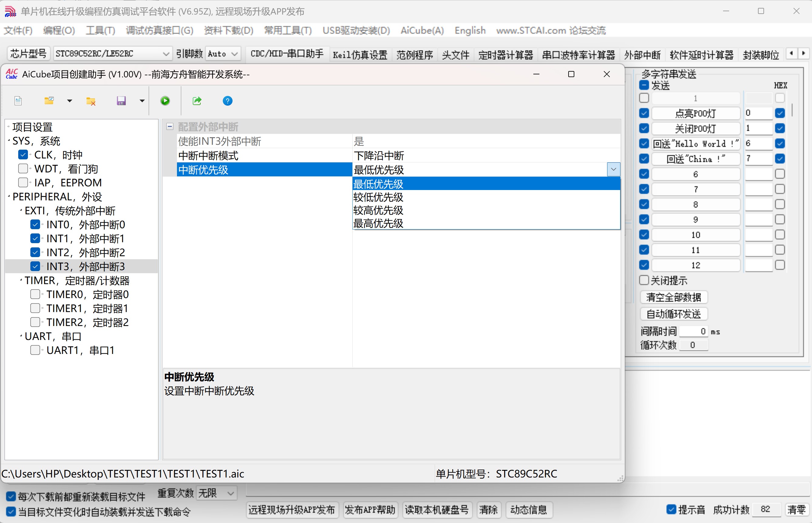Open the 编程(O) menu
This screenshot has width=812, height=523.
point(59,31)
